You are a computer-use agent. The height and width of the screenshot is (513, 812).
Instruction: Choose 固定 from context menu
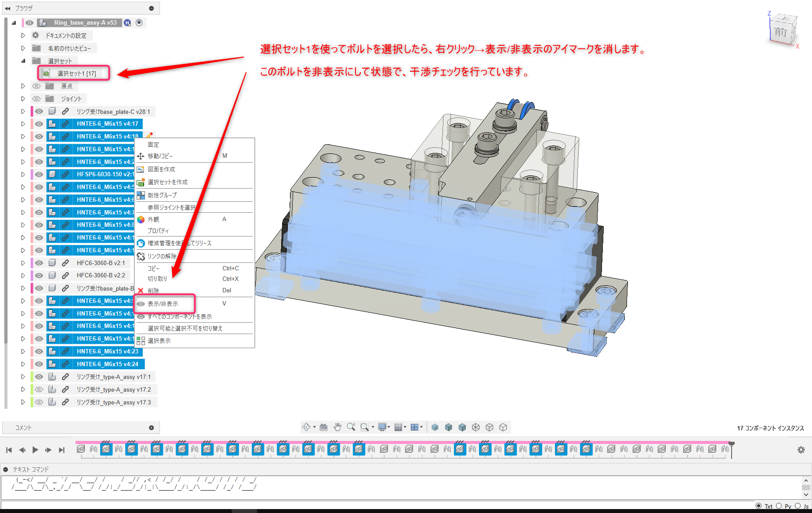(195, 145)
